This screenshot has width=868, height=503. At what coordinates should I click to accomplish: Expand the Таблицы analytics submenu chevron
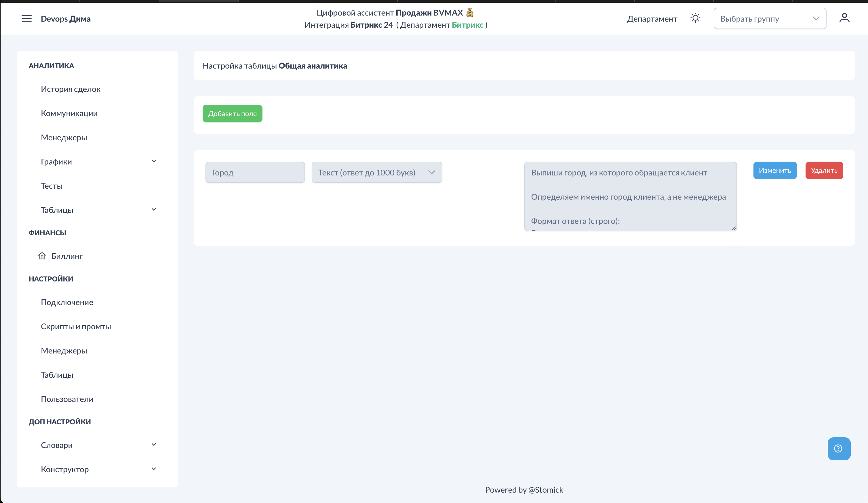(x=154, y=210)
